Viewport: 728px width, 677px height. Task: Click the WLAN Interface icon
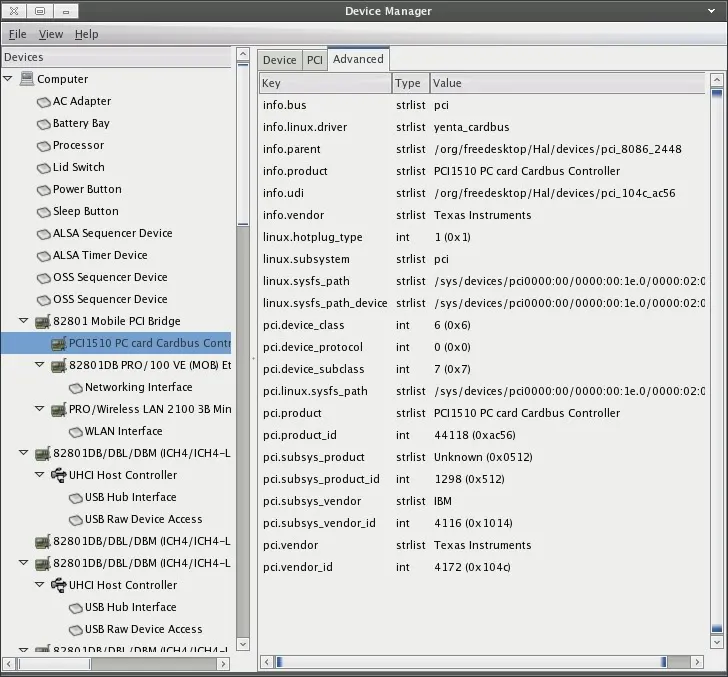[75, 432]
